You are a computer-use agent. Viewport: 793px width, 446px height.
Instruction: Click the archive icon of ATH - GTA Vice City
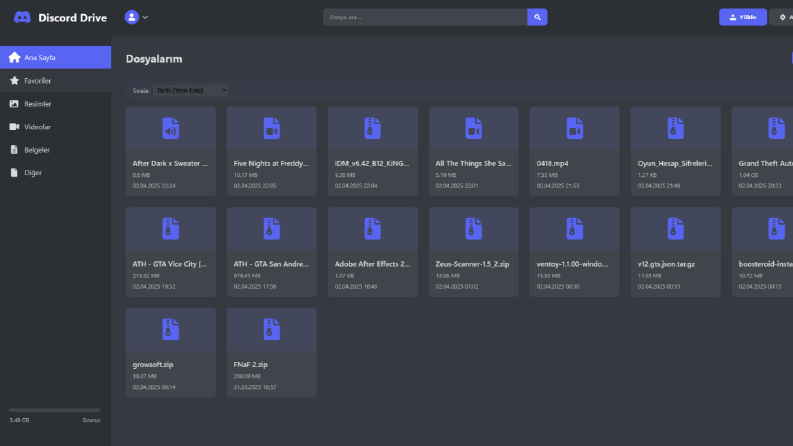(170, 229)
